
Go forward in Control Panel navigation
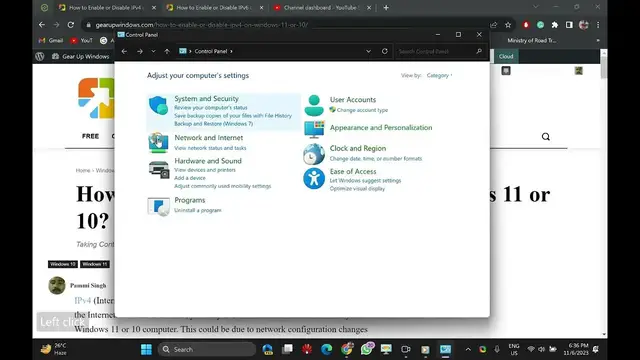(140, 51)
